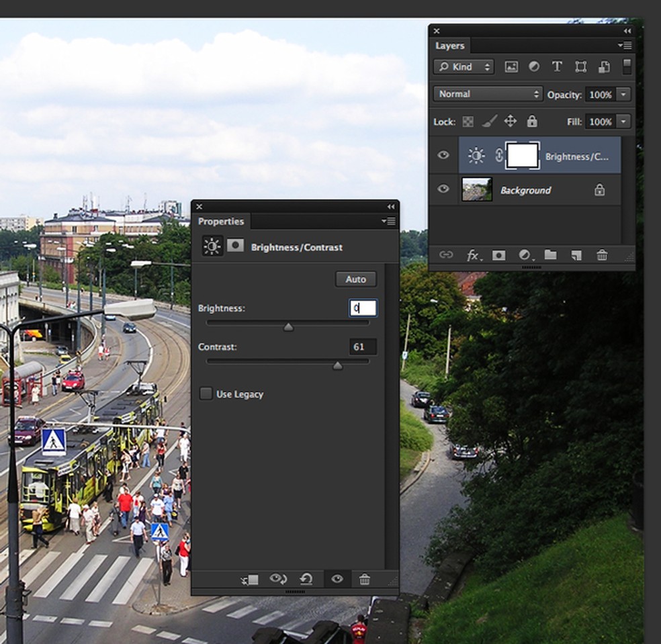This screenshot has width=661, height=644.
Task: Click the type layer filter icon
Action: point(557,67)
